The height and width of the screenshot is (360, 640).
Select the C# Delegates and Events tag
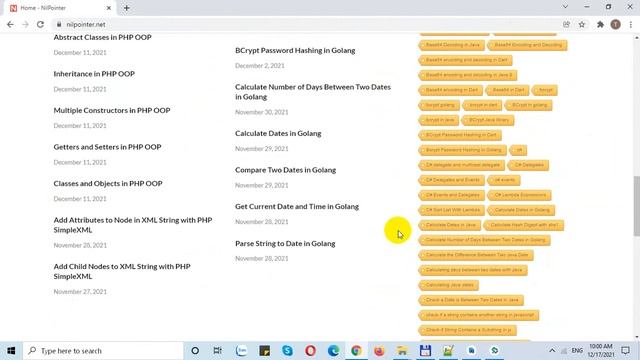pos(452,180)
